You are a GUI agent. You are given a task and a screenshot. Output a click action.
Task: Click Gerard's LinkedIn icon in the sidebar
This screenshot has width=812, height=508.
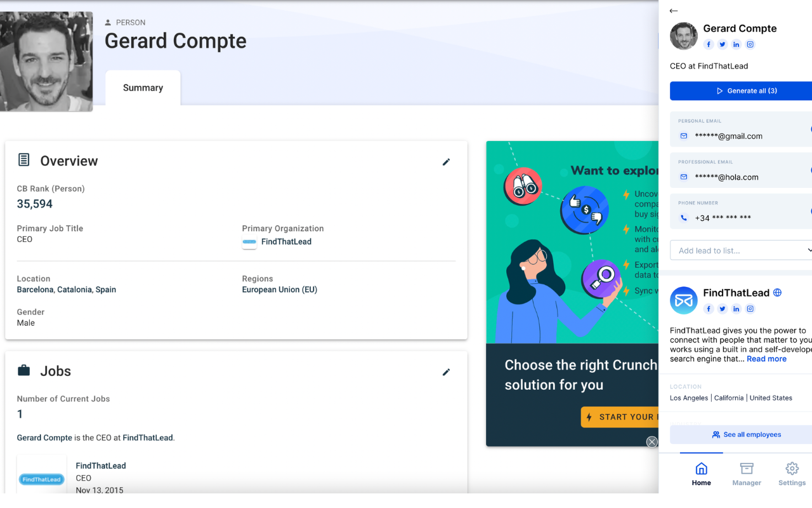point(736,44)
